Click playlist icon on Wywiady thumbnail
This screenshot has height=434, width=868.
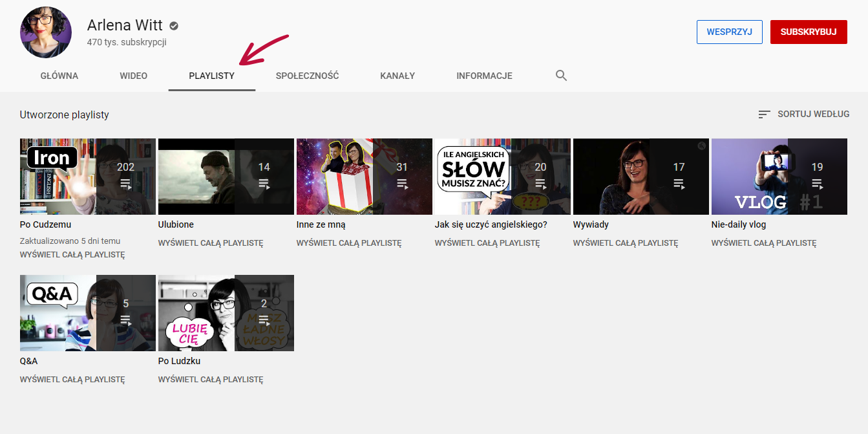click(x=679, y=184)
